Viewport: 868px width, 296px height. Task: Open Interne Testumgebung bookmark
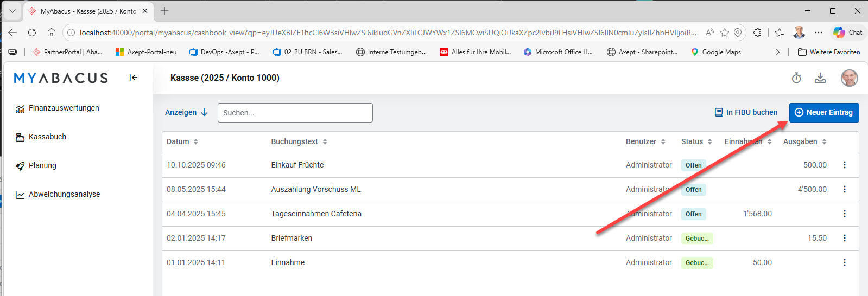coord(391,52)
